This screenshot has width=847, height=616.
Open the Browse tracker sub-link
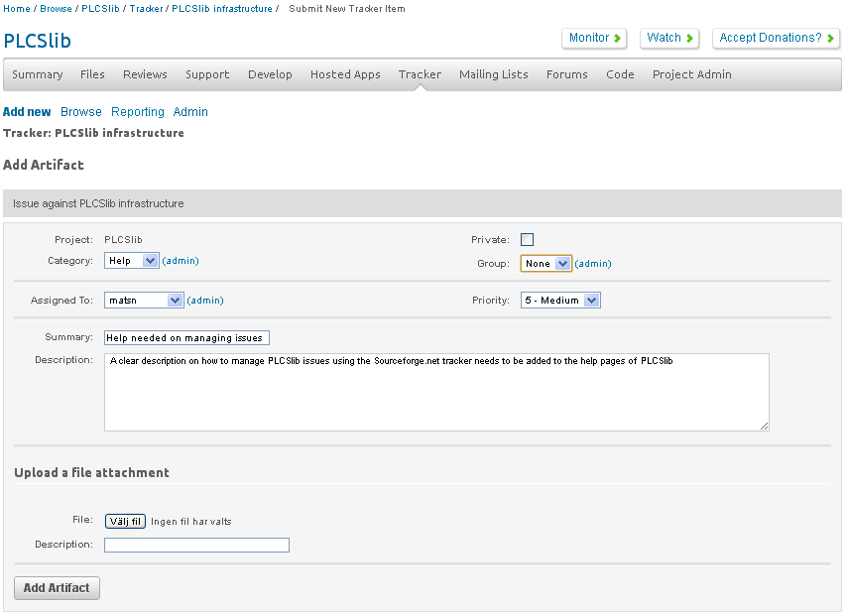click(81, 112)
